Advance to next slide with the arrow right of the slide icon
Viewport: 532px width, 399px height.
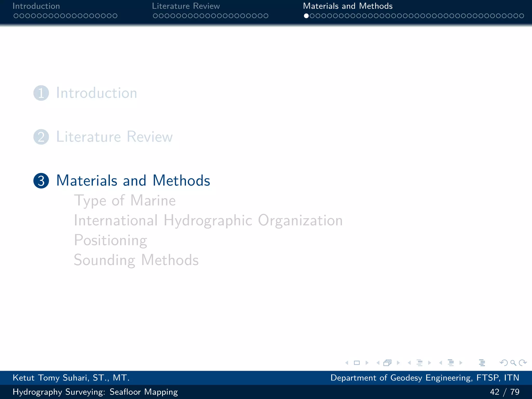click(x=367, y=363)
